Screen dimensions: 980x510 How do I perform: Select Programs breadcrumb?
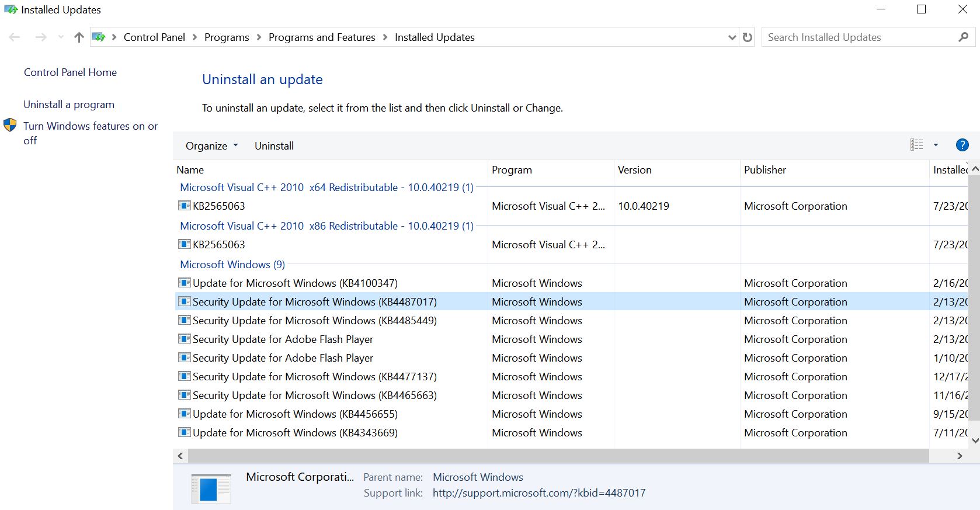[227, 37]
